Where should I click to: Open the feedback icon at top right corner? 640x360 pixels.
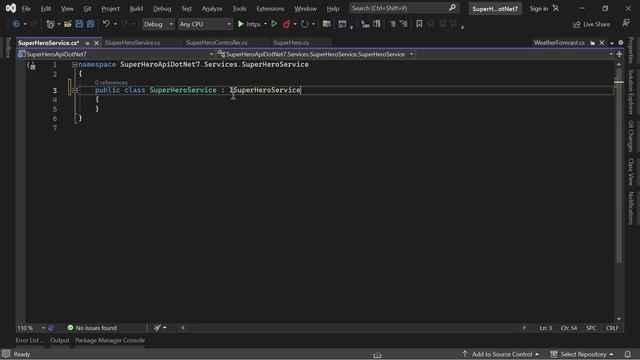pos(626,23)
